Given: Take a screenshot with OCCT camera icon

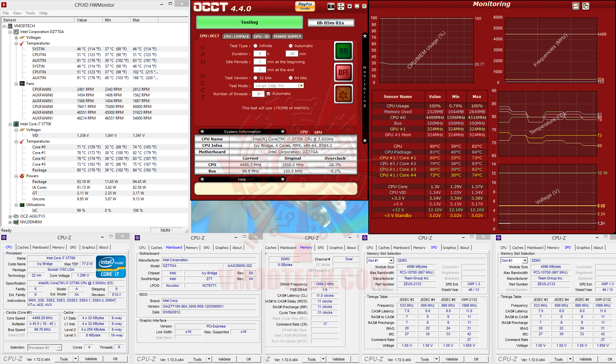Looking at the screenshot, I should click(331, 6).
